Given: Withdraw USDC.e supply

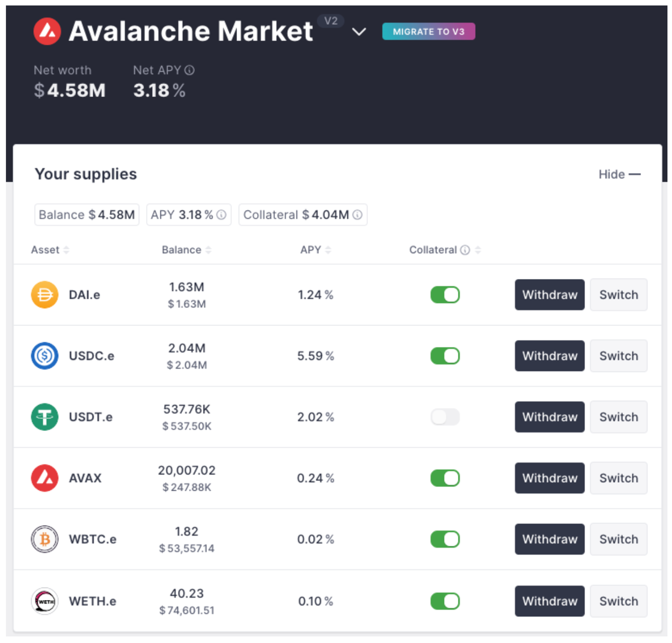Looking at the screenshot, I should point(549,356).
